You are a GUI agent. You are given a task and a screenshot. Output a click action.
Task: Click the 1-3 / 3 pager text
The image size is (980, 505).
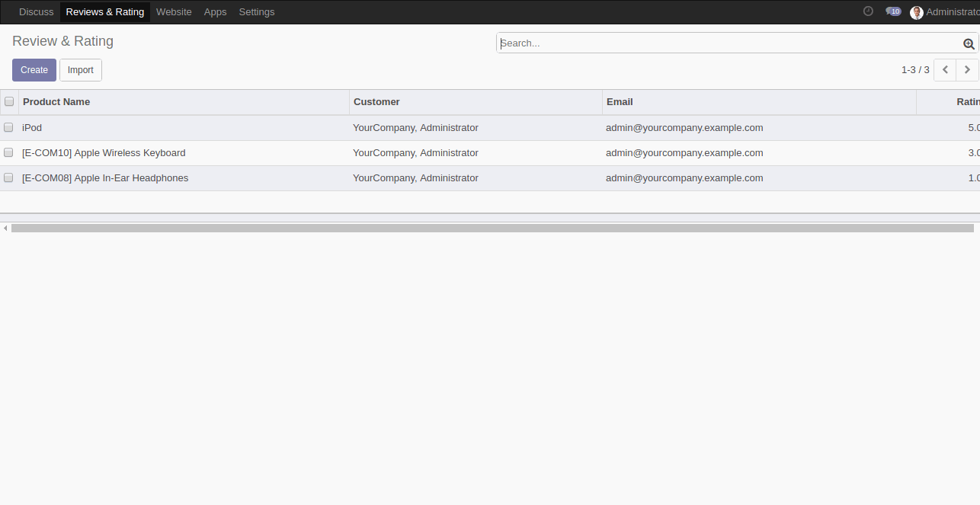pyautogui.click(x=915, y=70)
